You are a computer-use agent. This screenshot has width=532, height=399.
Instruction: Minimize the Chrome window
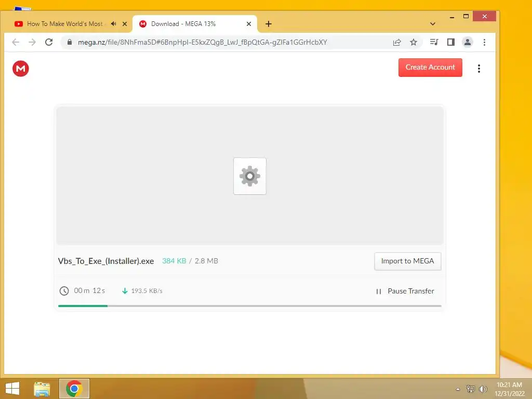[x=452, y=17]
